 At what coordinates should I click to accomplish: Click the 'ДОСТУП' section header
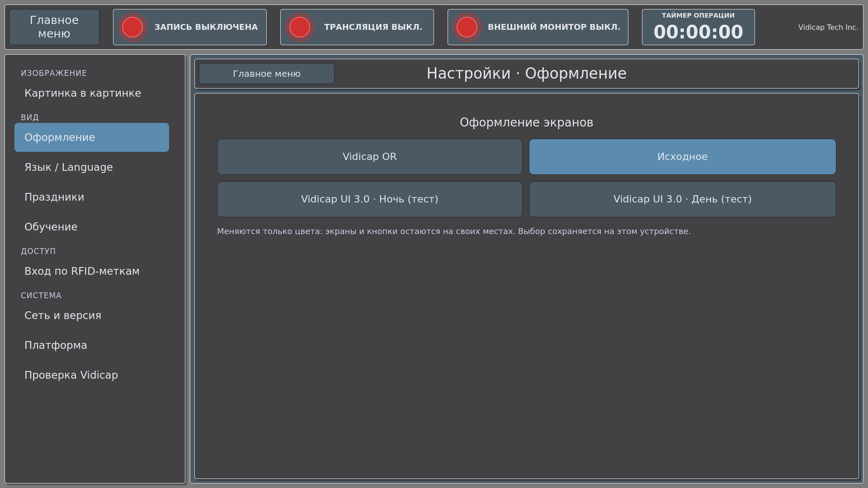coord(38,251)
